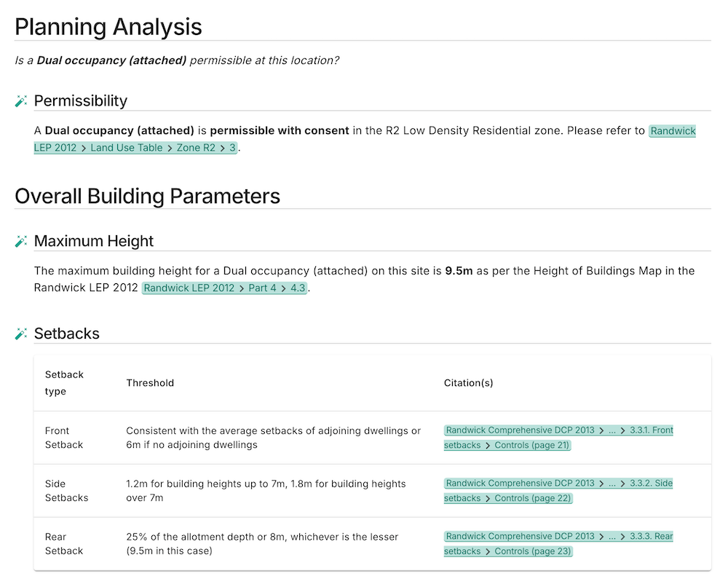Click the wand icon beside Permissibility heading
The height and width of the screenshot is (587, 728).
pyautogui.click(x=20, y=100)
